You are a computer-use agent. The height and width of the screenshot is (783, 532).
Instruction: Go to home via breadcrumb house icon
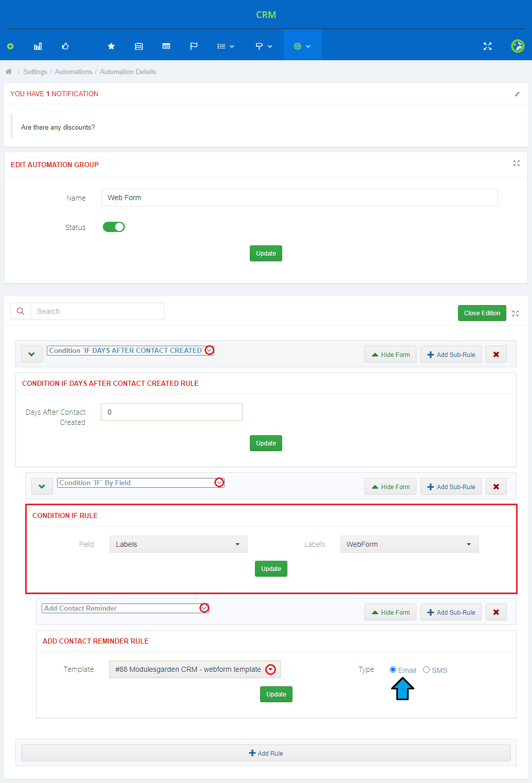9,72
